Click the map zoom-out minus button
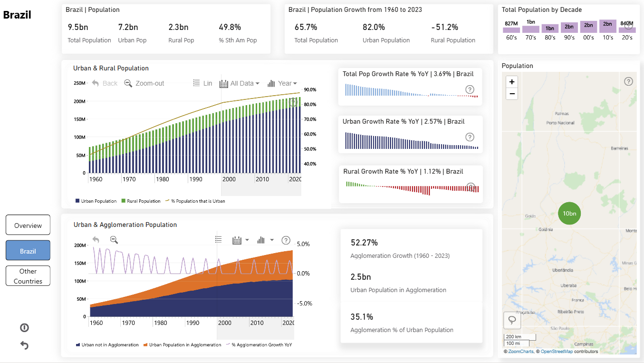This screenshot has height=363, width=644. point(512,94)
